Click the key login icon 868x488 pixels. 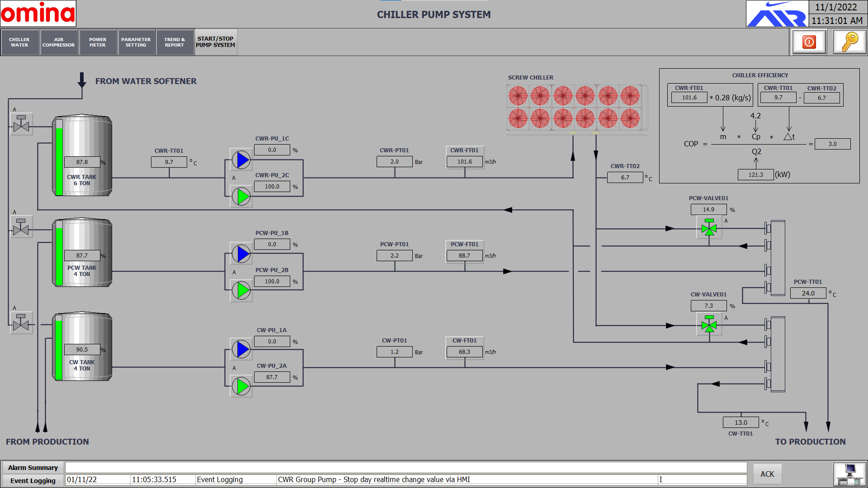click(x=850, y=42)
